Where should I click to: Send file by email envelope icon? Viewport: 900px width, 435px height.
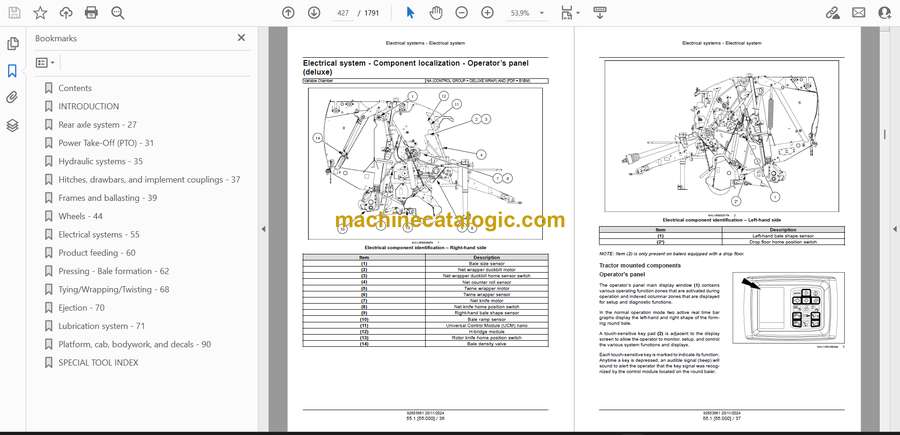[859, 13]
